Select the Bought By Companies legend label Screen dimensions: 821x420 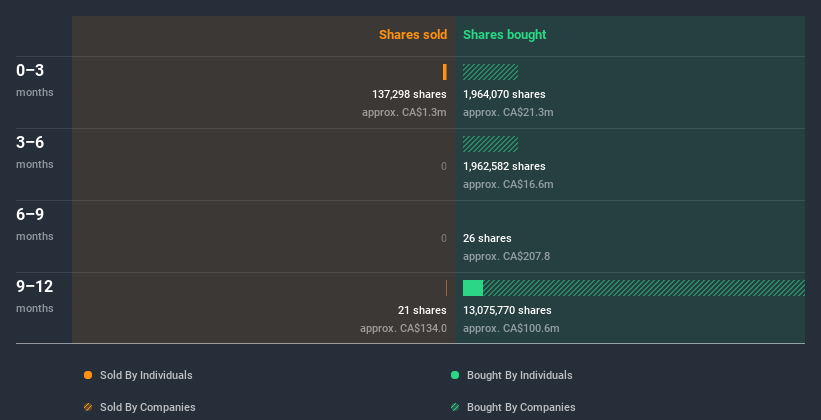[x=521, y=407]
